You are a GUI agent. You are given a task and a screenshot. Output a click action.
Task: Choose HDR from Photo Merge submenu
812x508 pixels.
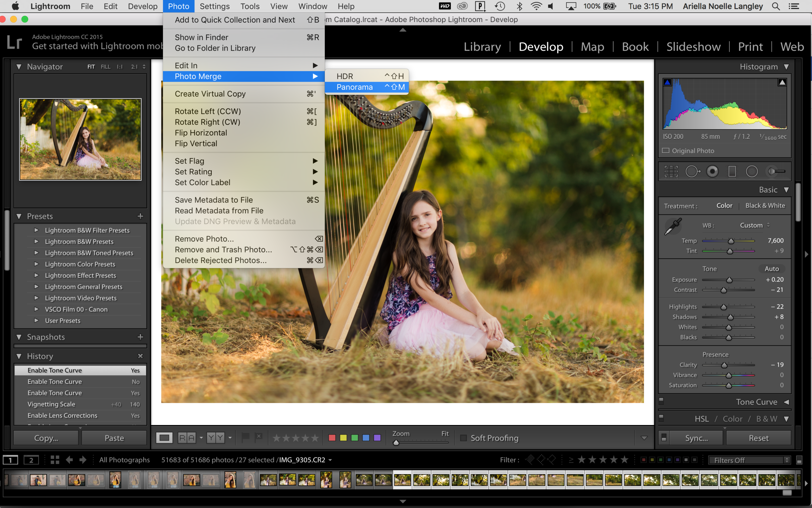click(367, 76)
